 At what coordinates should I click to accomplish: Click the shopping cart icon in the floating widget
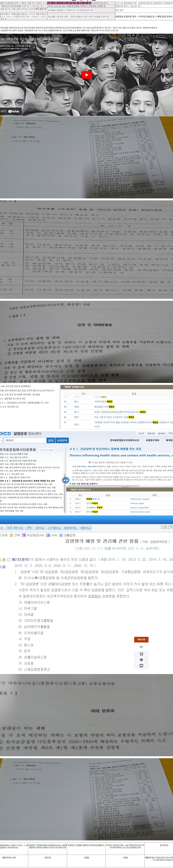(141, 654)
